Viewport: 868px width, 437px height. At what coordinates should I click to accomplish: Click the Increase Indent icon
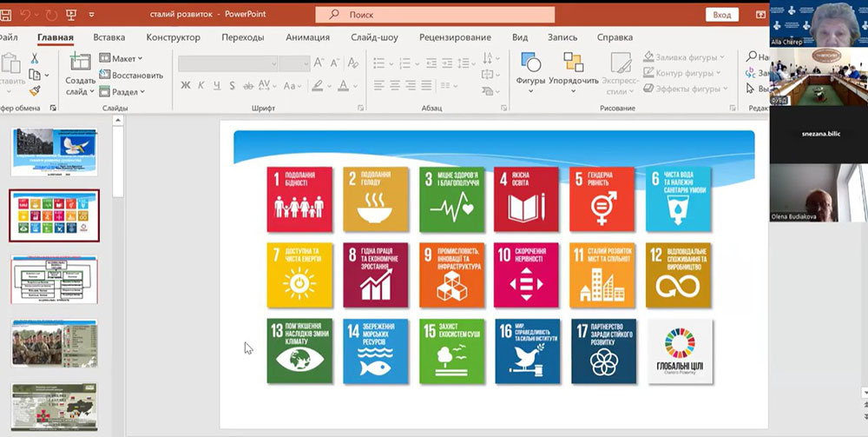447,63
